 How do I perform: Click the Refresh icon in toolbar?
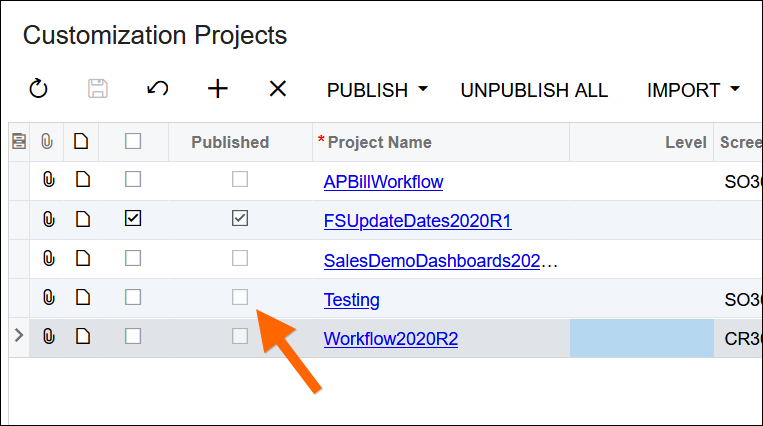pyautogui.click(x=38, y=89)
